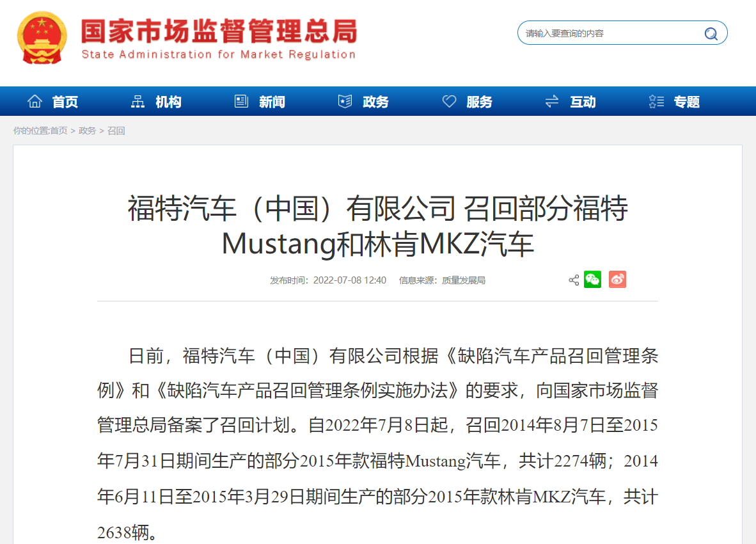
Task: Go to 召回 via breadcrumb
Action: click(116, 131)
